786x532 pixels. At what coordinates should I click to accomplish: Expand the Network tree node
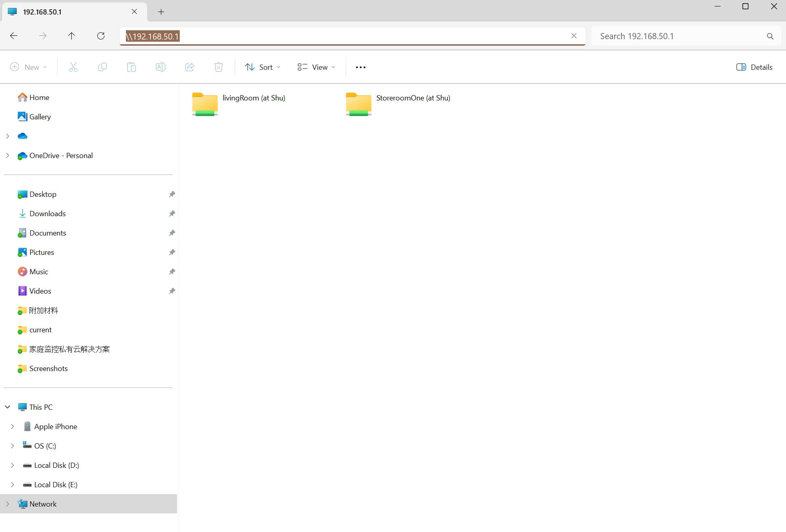pos(8,504)
